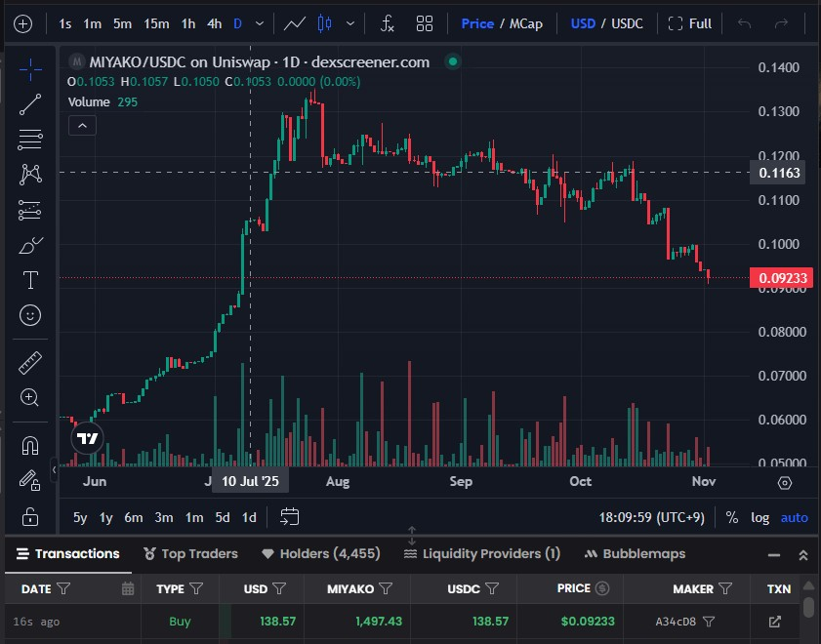Open the Liquidity Providers (1) tab
Screen dimensions: 821x644
coord(482,553)
